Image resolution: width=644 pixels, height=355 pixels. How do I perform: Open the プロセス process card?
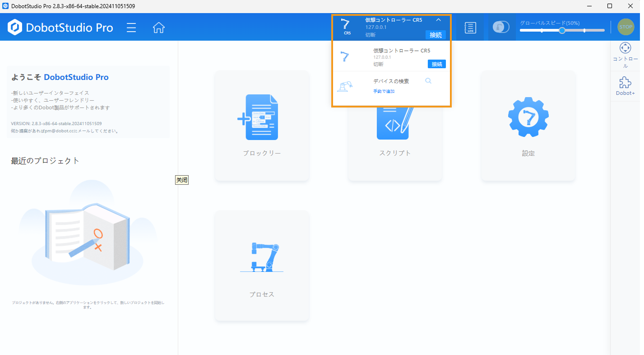(262, 266)
